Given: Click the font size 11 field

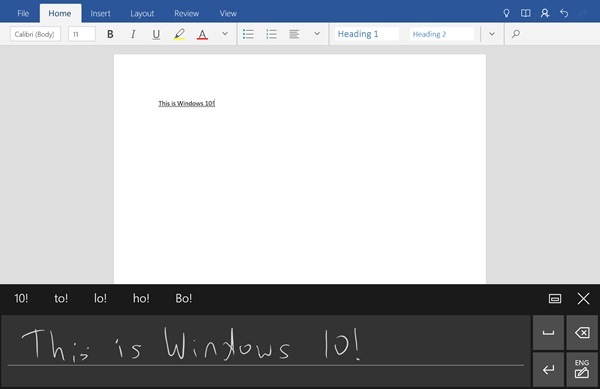Looking at the screenshot, I should click(82, 34).
